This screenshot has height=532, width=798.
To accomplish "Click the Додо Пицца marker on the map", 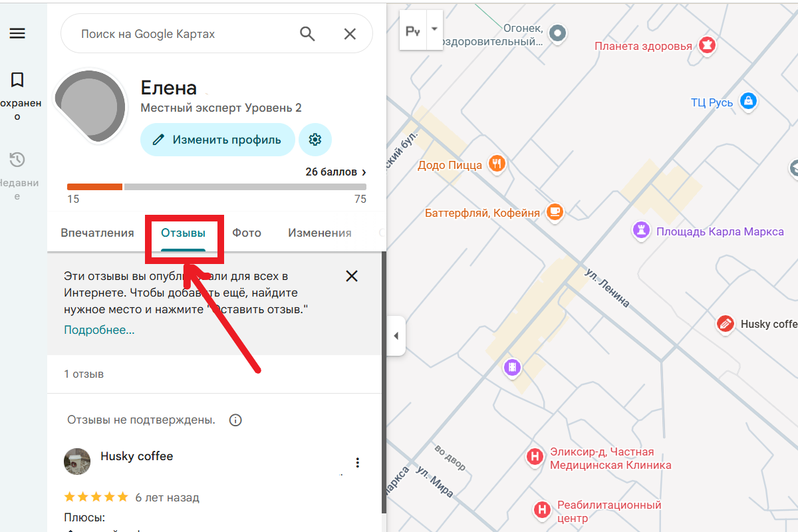I will coord(497,163).
